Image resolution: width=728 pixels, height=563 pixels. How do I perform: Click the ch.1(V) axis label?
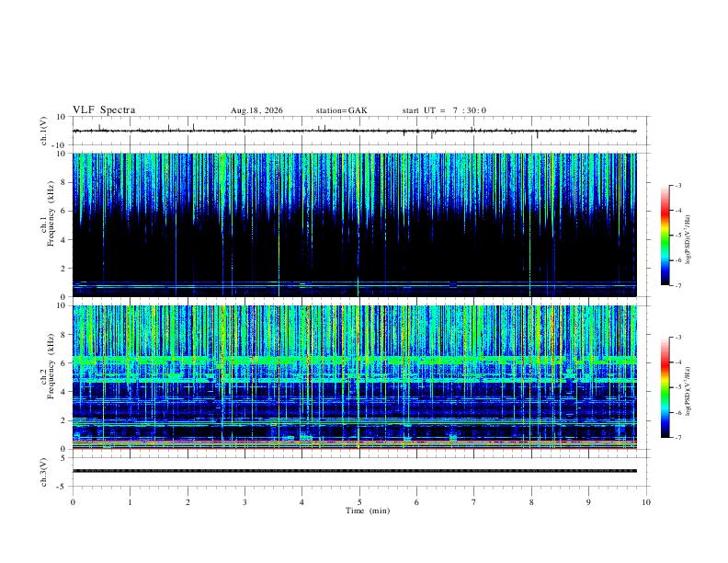pyautogui.click(x=43, y=131)
